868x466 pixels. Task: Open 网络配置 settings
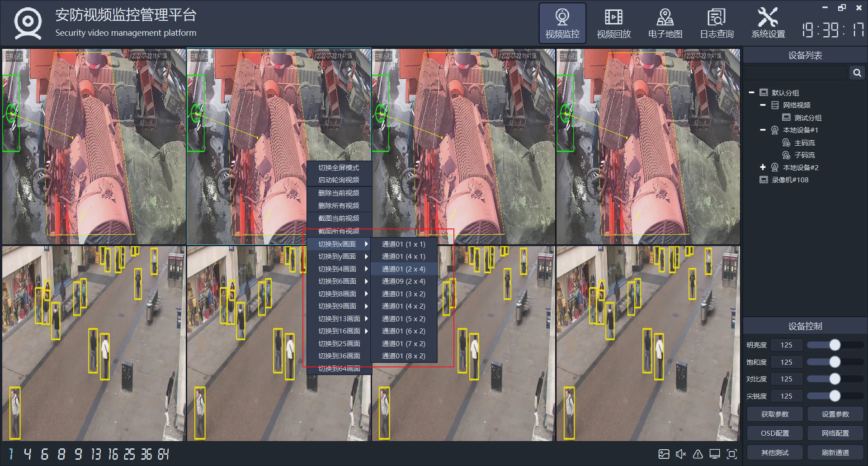835,433
